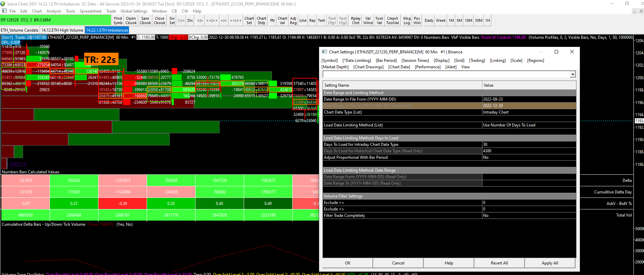
Task: Edit the Exclude >= value field
Action: point(529,203)
